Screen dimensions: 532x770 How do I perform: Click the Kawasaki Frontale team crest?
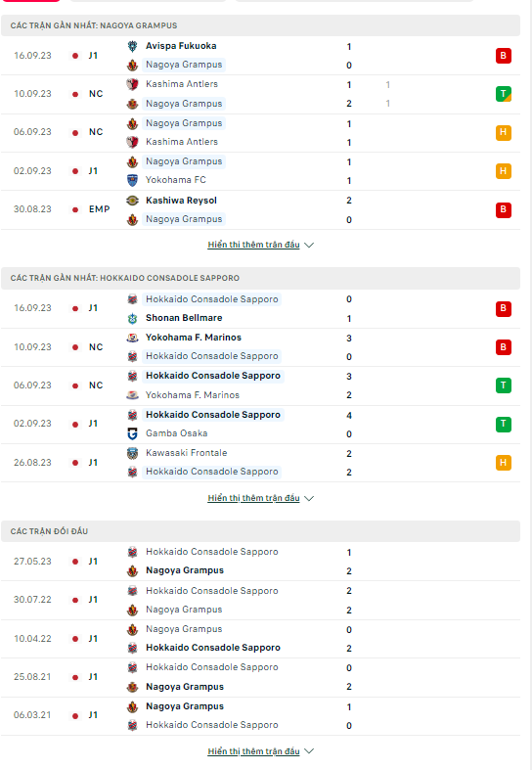coord(132,453)
